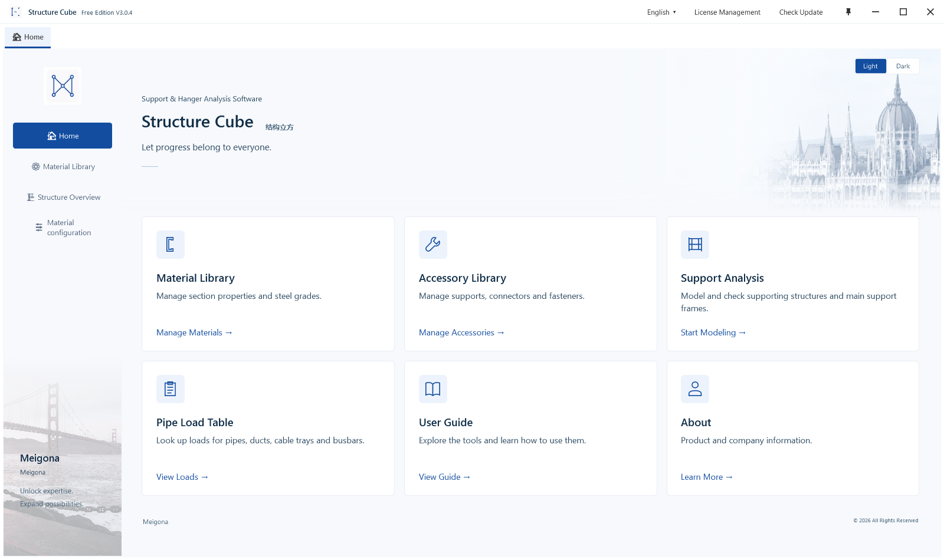The image size is (944, 560).
Task: Follow the View Guide link
Action: 444,477
